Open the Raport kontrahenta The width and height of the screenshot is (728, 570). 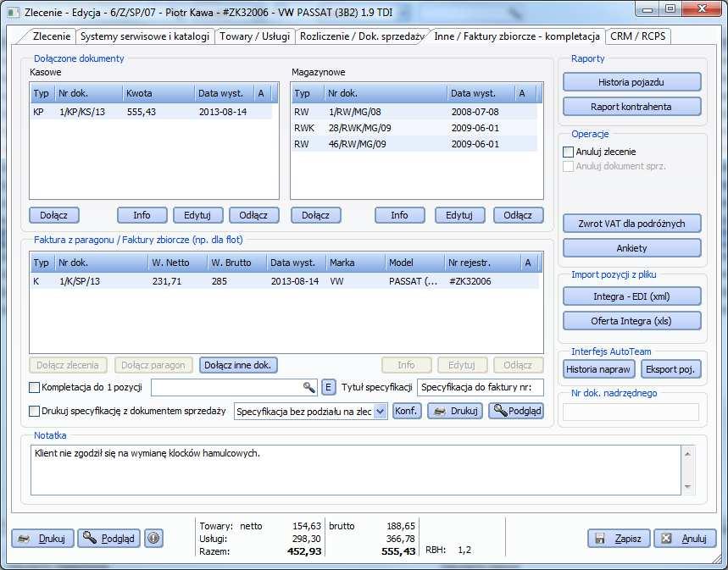pos(631,107)
